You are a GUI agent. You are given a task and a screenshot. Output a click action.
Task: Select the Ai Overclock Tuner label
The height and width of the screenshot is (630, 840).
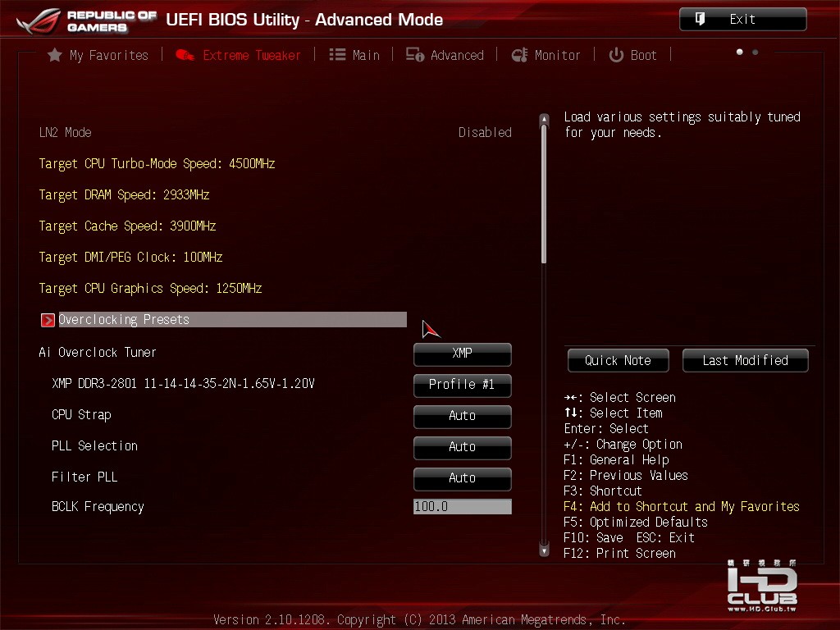pyautogui.click(x=98, y=353)
